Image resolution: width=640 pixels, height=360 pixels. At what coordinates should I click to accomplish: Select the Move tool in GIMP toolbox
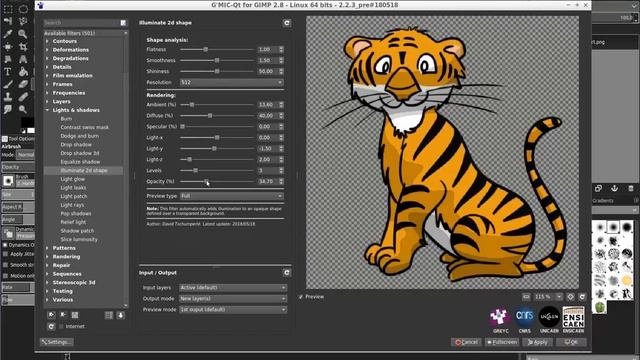tap(8, 47)
